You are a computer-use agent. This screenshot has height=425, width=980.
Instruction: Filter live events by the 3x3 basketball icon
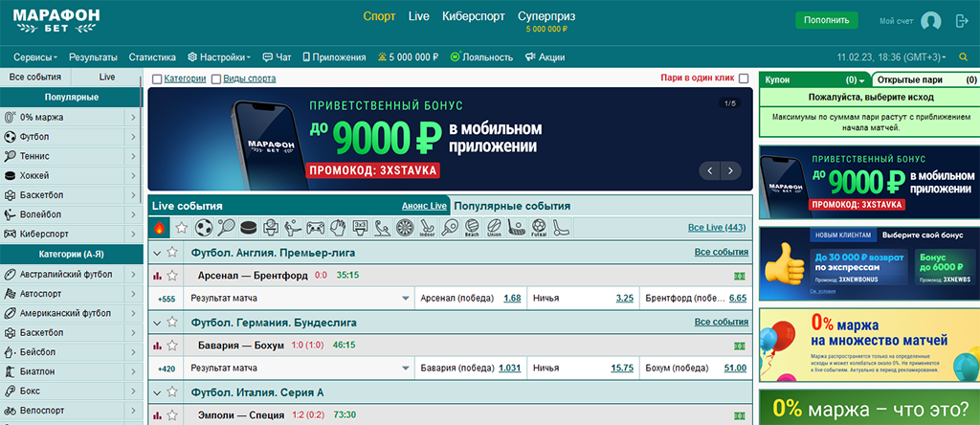click(360, 228)
